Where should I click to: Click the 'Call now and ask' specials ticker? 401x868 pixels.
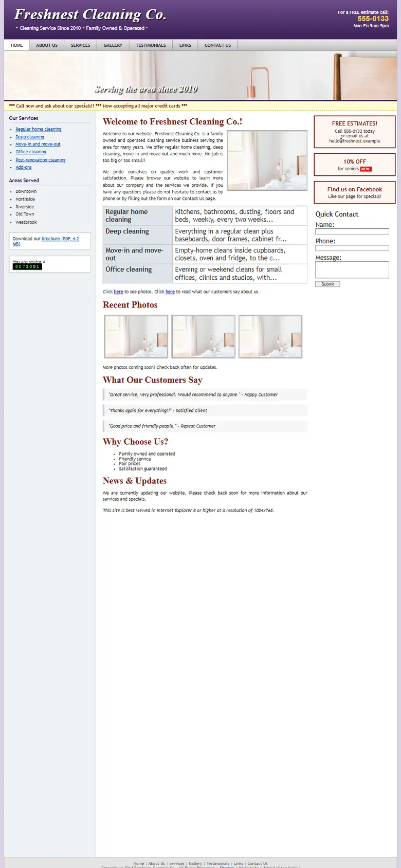pos(98,106)
